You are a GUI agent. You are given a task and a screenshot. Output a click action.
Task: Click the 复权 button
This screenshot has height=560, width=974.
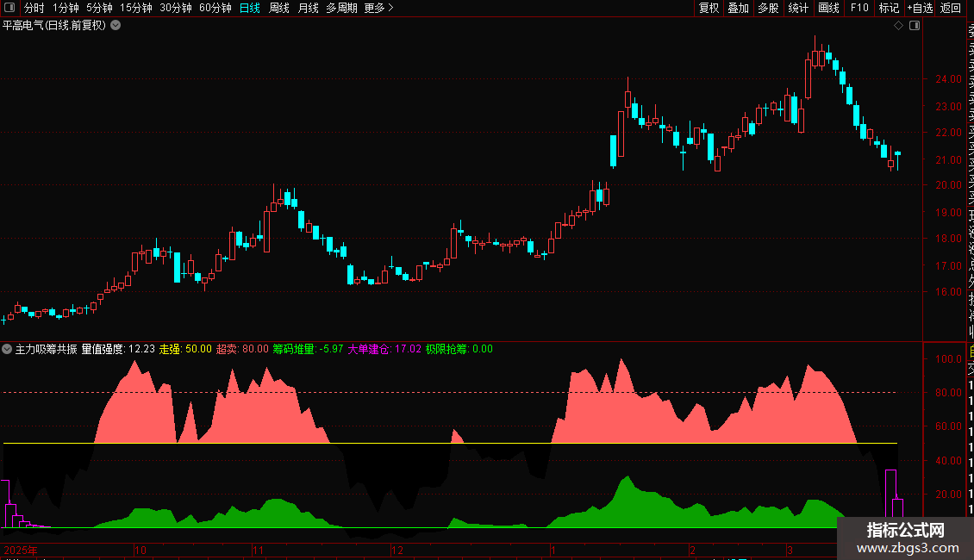709,8
